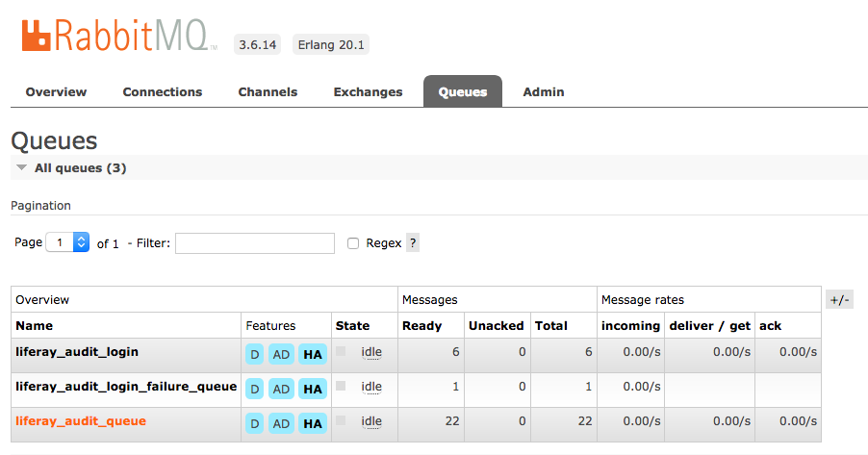This screenshot has width=868, height=455.
Task: Click state indicator square for liferay_audit_queue
Action: (x=341, y=421)
